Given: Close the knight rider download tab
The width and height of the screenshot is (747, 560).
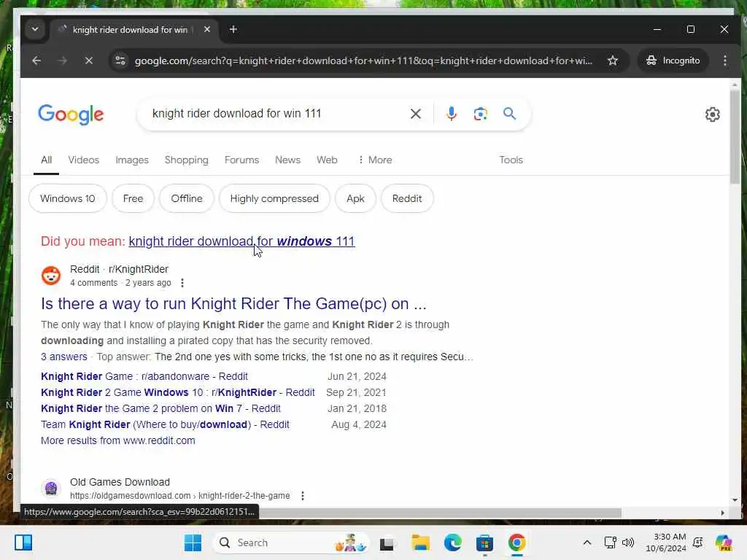Looking at the screenshot, I should pyautogui.click(x=206, y=29).
